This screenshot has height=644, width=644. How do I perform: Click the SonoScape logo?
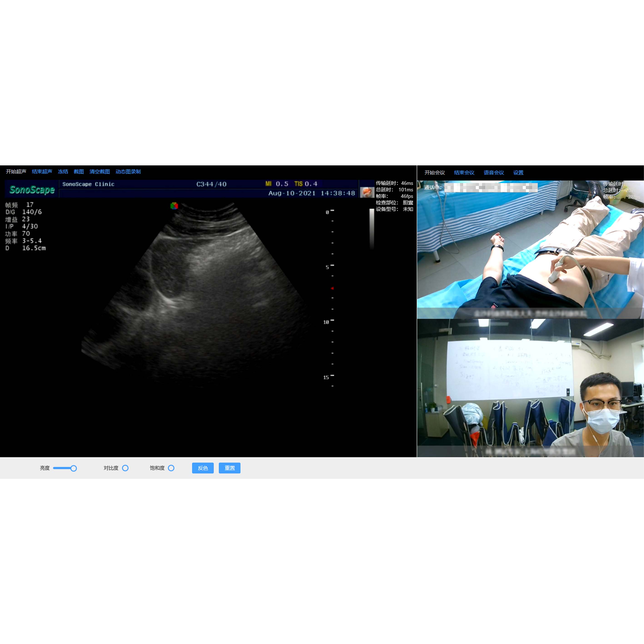click(32, 189)
